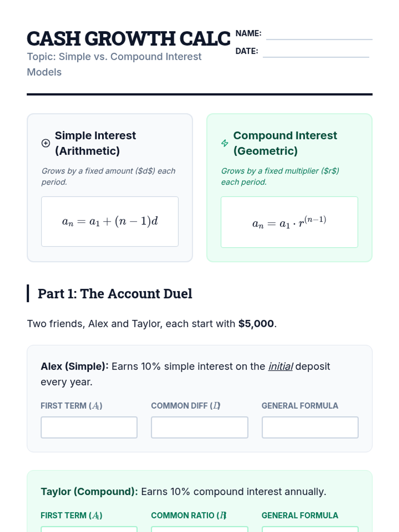
Task: Click the 'Alex (Simple):' bold label
Action: (74, 366)
